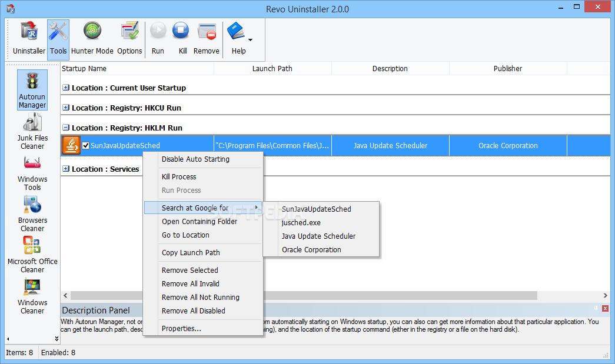Open Windows Tools in sidebar
This screenshot has width=615, height=364.
coord(32,173)
